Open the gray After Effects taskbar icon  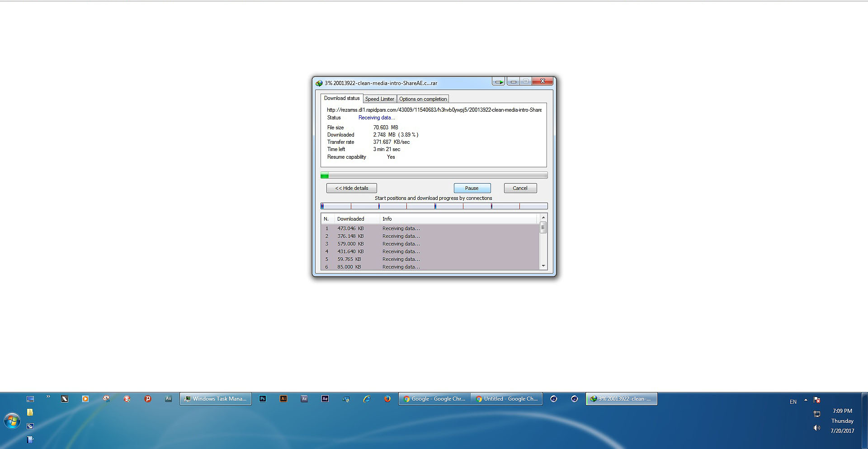click(304, 399)
